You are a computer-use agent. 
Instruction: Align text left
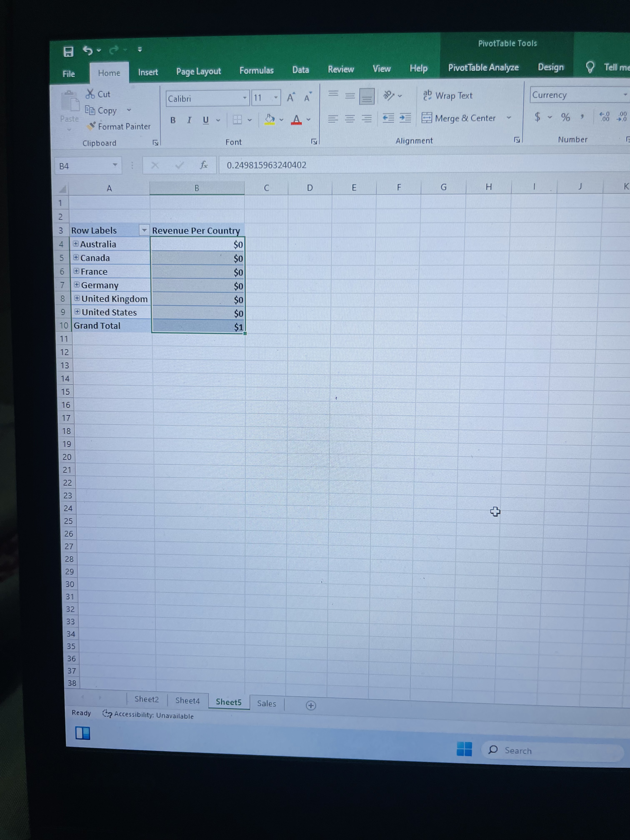pos(333,119)
